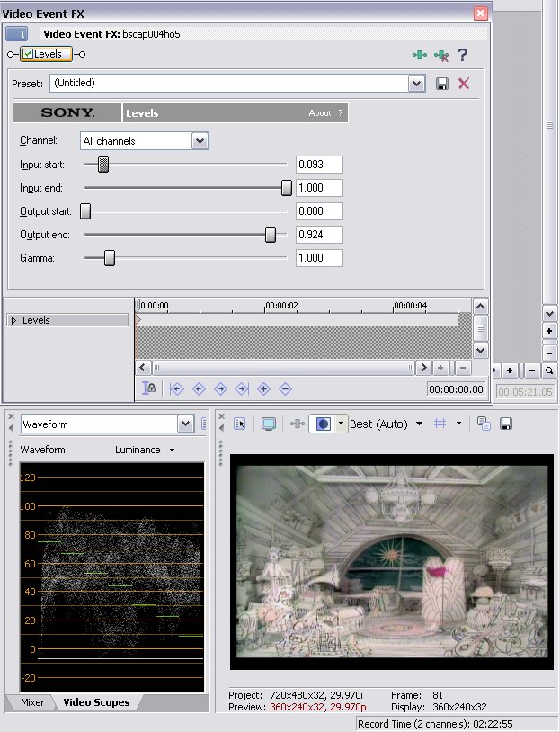This screenshot has height=732, width=560.
Task: Open the Waveform scope type dropdown
Action: (x=185, y=424)
